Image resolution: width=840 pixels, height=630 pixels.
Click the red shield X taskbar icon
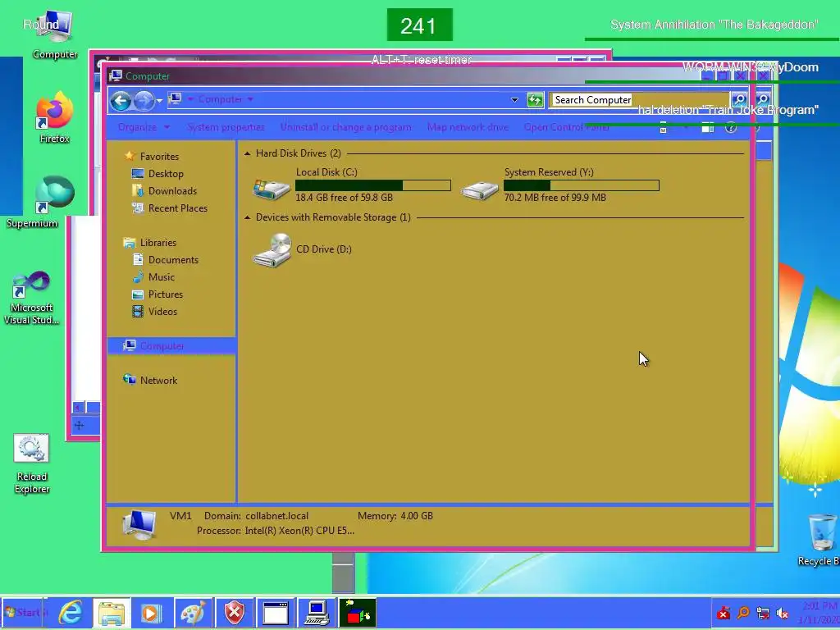point(234,613)
